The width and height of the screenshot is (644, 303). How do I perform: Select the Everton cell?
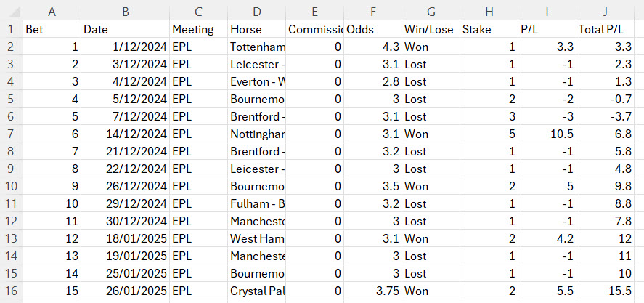(257, 81)
